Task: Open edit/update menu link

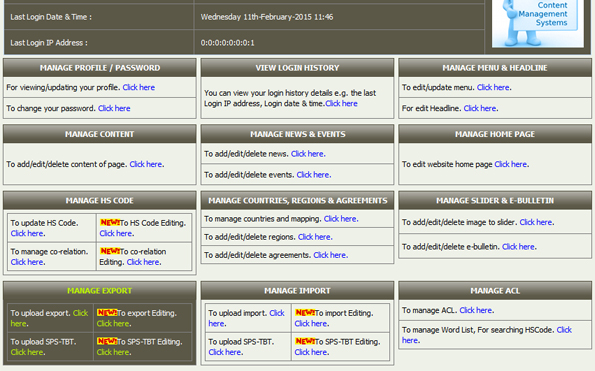Action: click(x=493, y=88)
